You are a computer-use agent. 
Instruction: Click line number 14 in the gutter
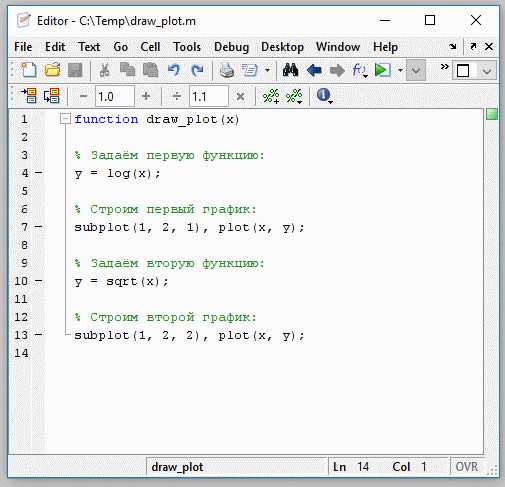click(x=21, y=353)
